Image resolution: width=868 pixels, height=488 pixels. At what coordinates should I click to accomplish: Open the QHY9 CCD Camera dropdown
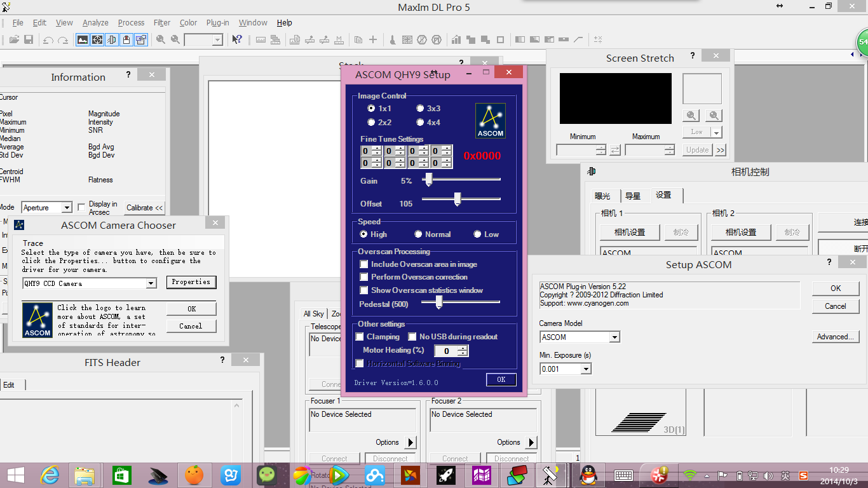click(x=151, y=283)
